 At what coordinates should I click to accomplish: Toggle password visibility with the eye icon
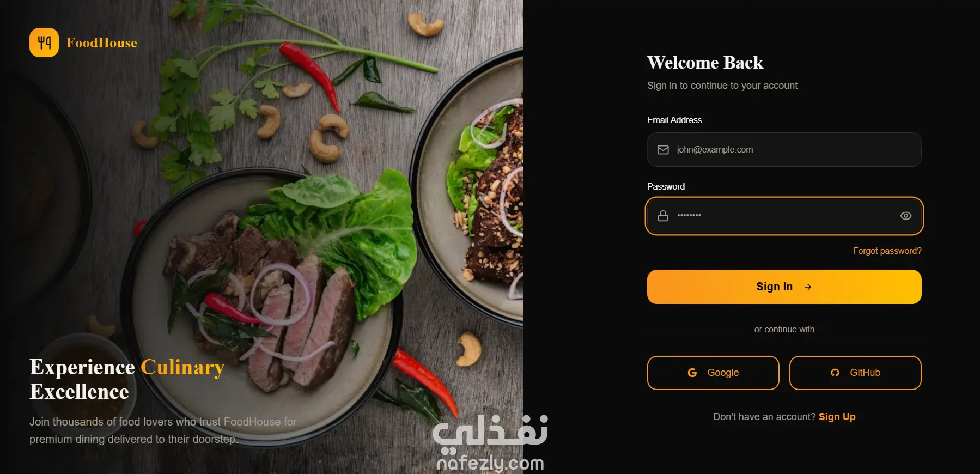[x=906, y=216]
